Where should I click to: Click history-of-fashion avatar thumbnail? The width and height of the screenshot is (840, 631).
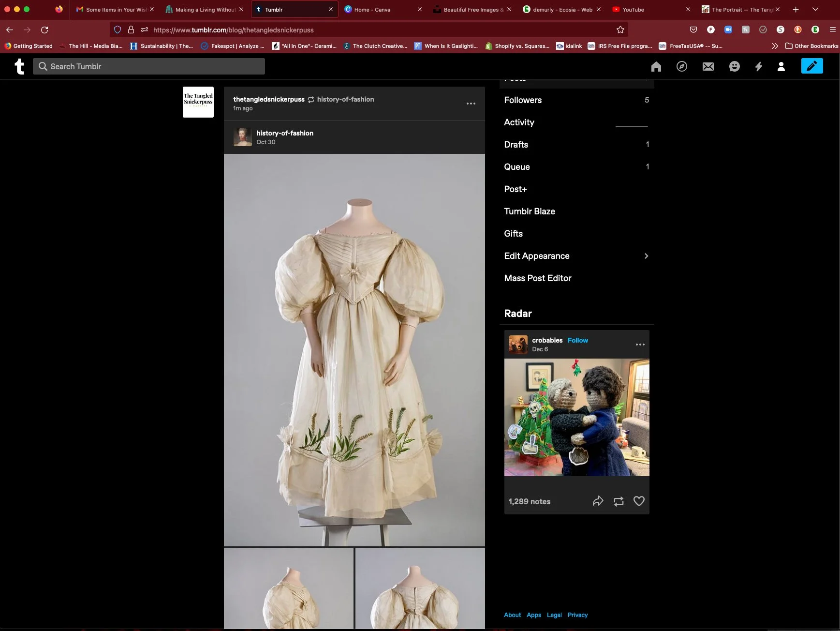pyautogui.click(x=243, y=137)
